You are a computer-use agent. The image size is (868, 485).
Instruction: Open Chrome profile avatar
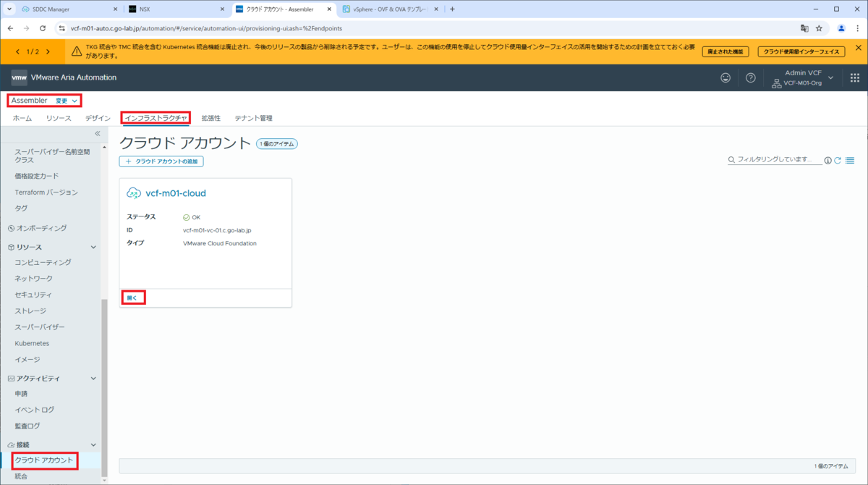(x=841, y=28)
